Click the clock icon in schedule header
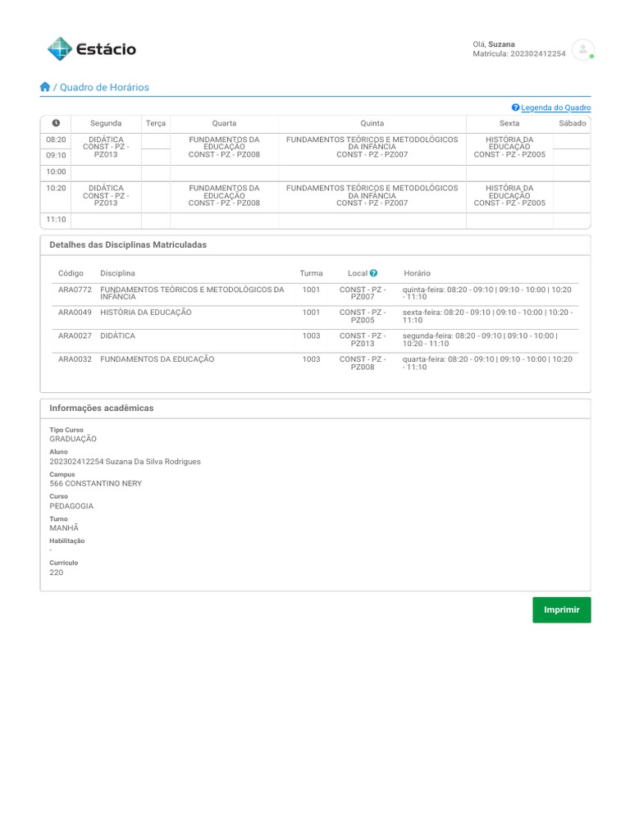The height and width of the screenshot is (840, 630). pyautogui.click(x=56, y=123)
